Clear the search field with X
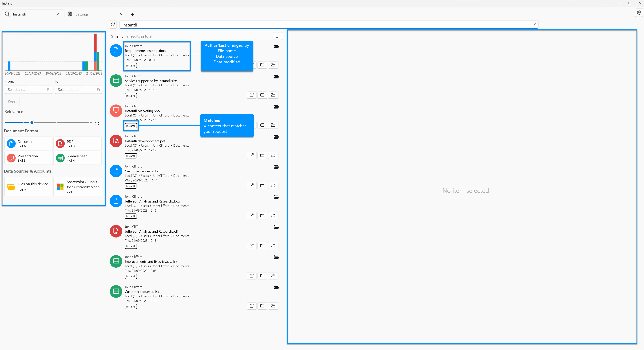Screen dimensions: 644x350 (535, 25)
